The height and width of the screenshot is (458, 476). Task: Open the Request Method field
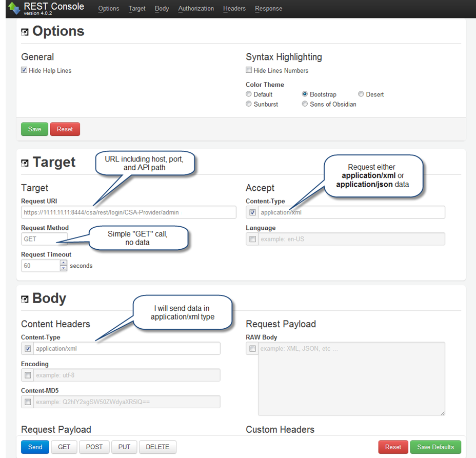pyautogui.click(x=44, y=239)
